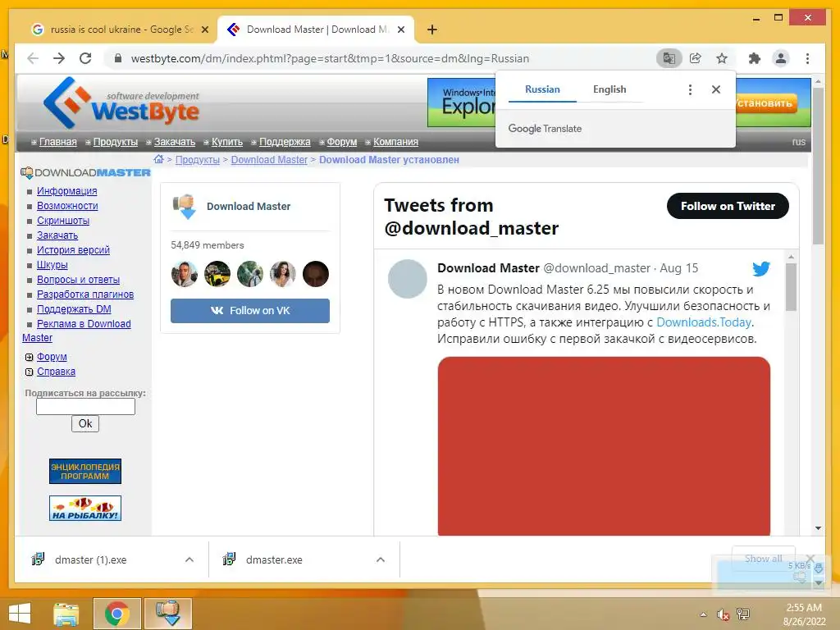Open the Chrome profile avatar
The image size is (840, 630).
[781, 58]
